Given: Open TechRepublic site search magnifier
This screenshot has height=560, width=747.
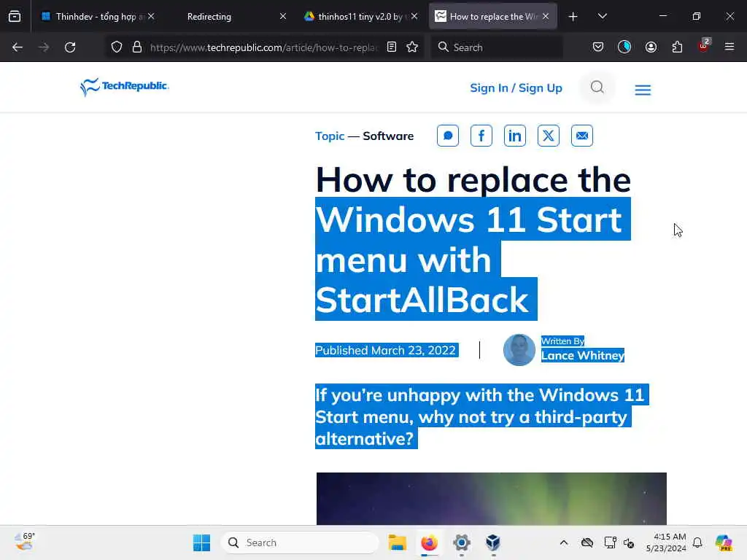Looking at the screenshot, I should coord(597,87).
